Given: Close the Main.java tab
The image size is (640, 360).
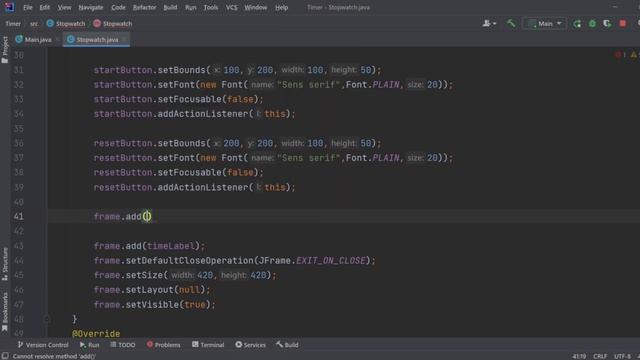Looking at the screenshot, I should click(57, 40).
